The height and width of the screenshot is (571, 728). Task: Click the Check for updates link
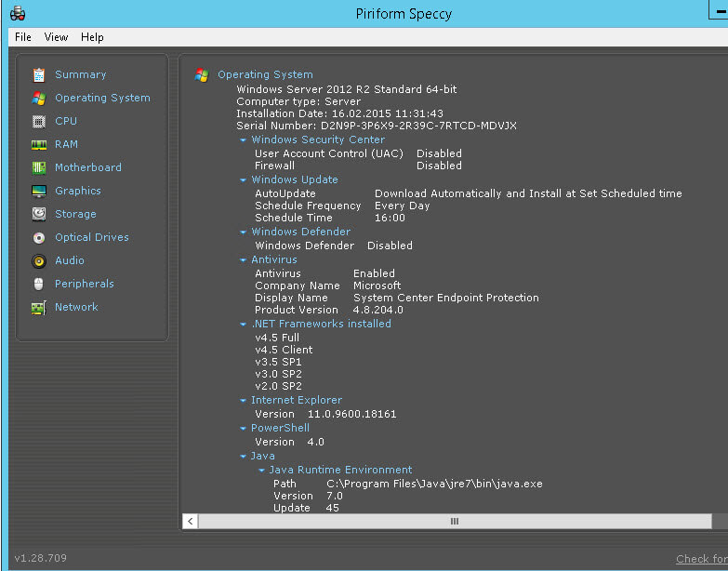click(702, 559)
